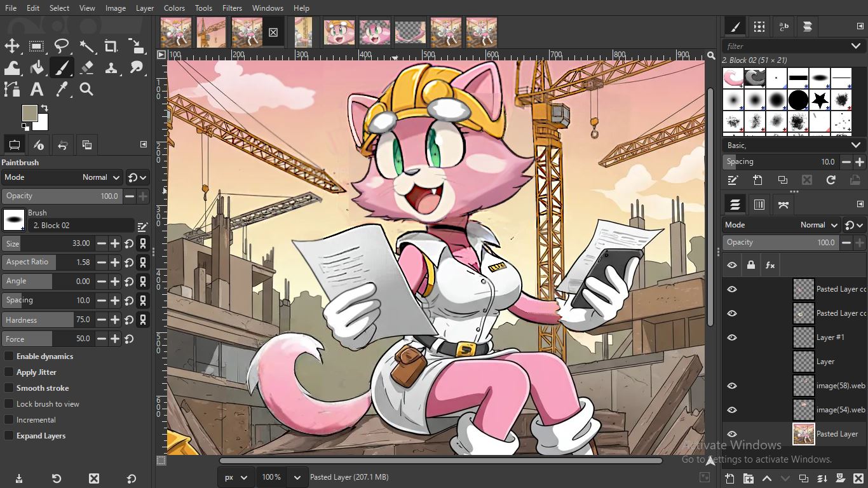Merge down the selected layer
The image size is (868, 488).
[x=822, y=478]
